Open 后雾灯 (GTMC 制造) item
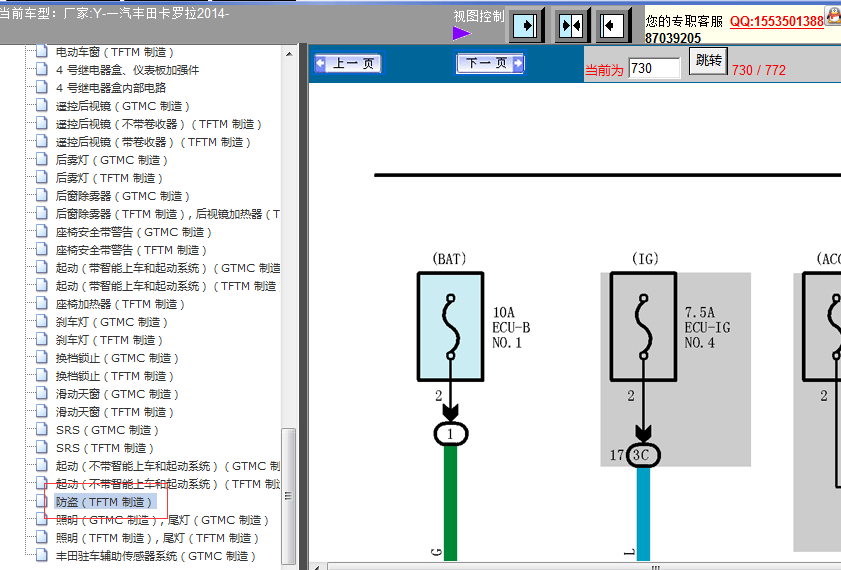This screenshot has width=841, height=570. click(x=112, y=160)
